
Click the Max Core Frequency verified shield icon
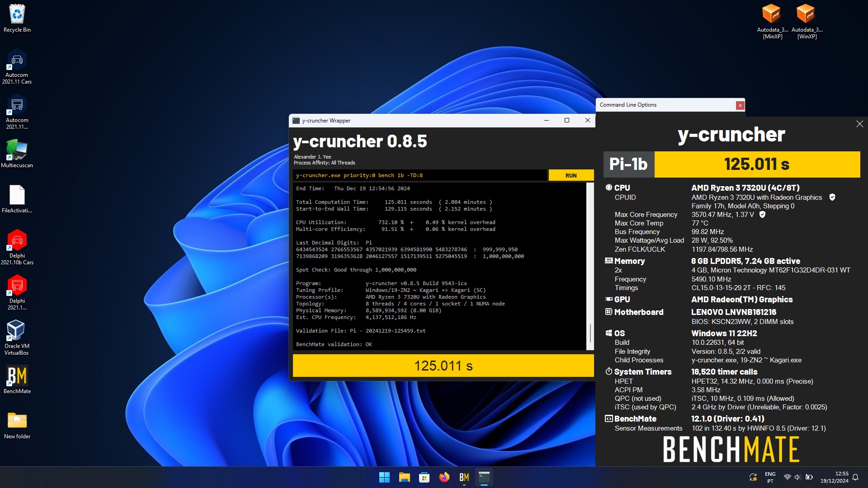tap(762, 214)
